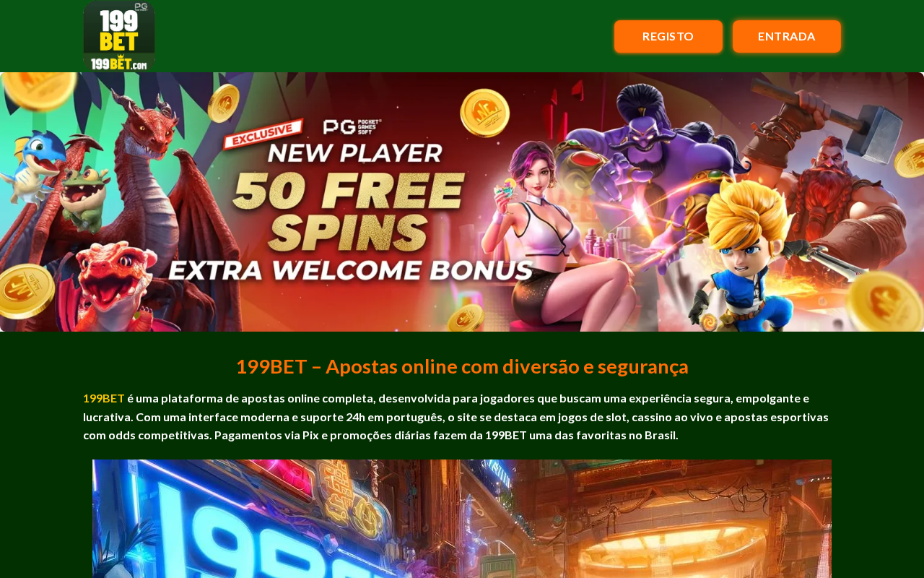Open the ENTRADA login button
Screen dimensions: 924x578
787,36
